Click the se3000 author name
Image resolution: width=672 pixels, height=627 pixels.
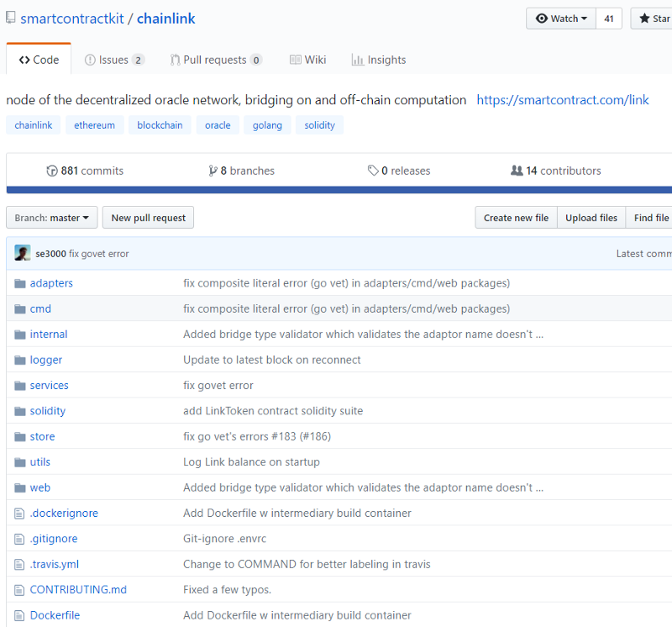(50, 254)
